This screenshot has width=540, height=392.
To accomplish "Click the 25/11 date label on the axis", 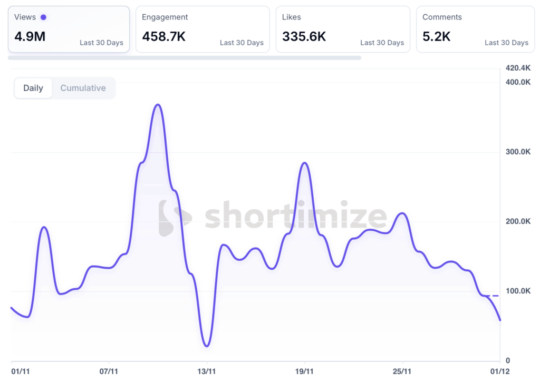I will click(x=402, y=371).
